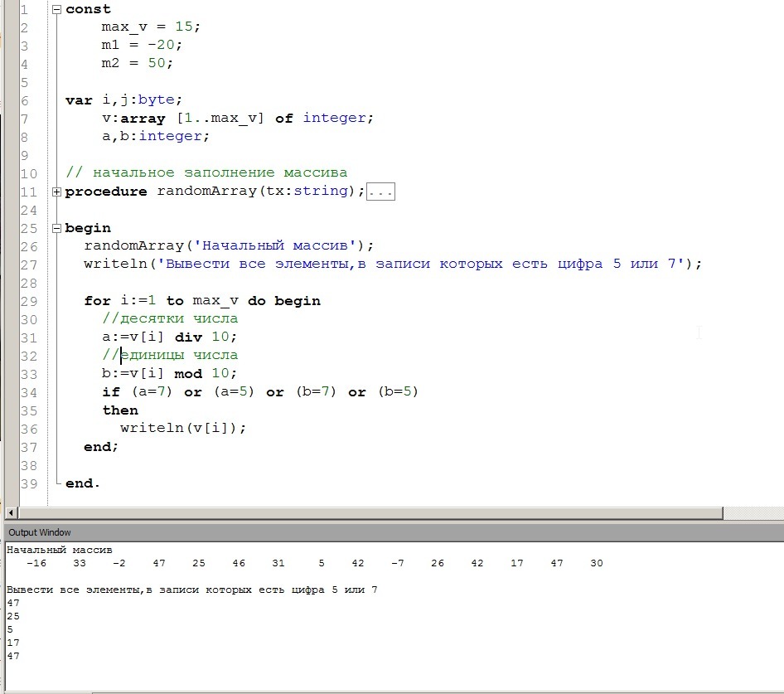The height and width of the screenshot is (694, 784).
Task: Click line number 11 in the gutter
Action: click(28, 192)
